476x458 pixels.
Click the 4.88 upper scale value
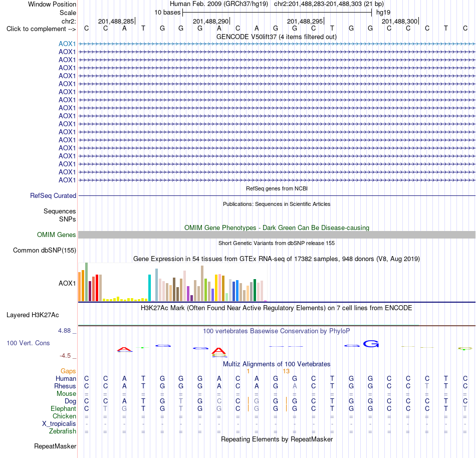point(64,331)
